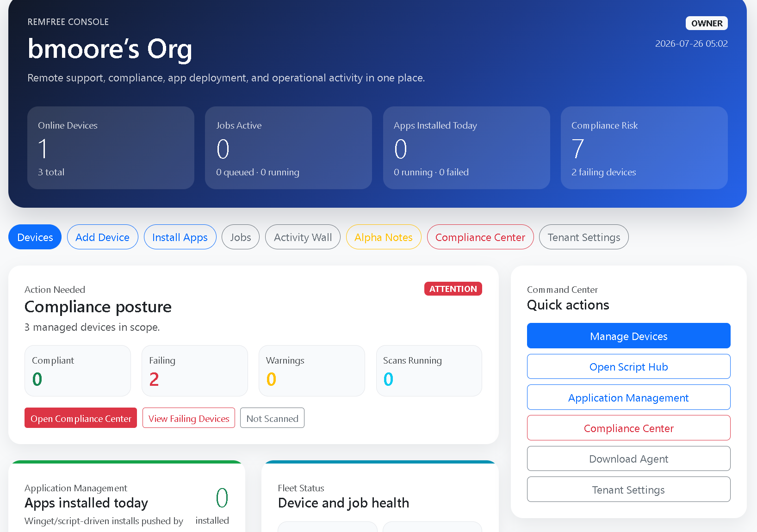The height and width of the screenshot is (532, 757).
Task: Select the Compliance Risk stat card
Action: [644, 148]
